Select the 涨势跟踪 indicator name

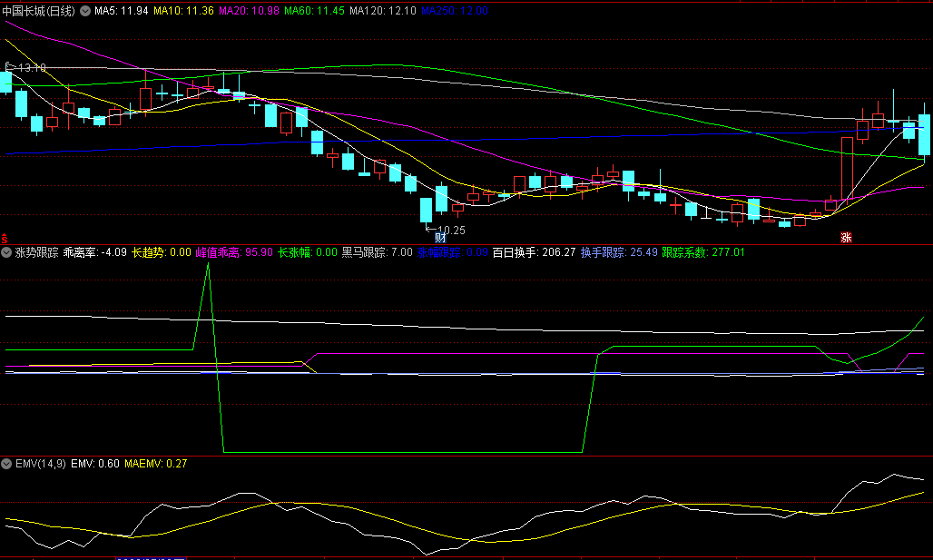pyautogui.click(x=37, y=252)
